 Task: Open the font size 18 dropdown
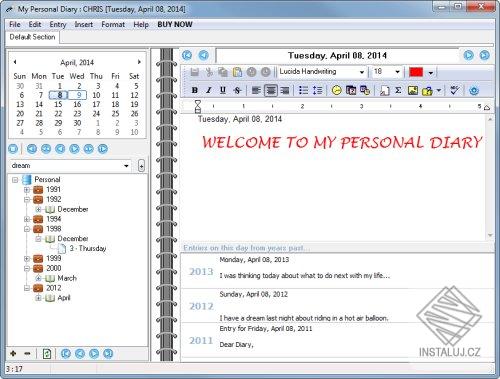(397, 72)
